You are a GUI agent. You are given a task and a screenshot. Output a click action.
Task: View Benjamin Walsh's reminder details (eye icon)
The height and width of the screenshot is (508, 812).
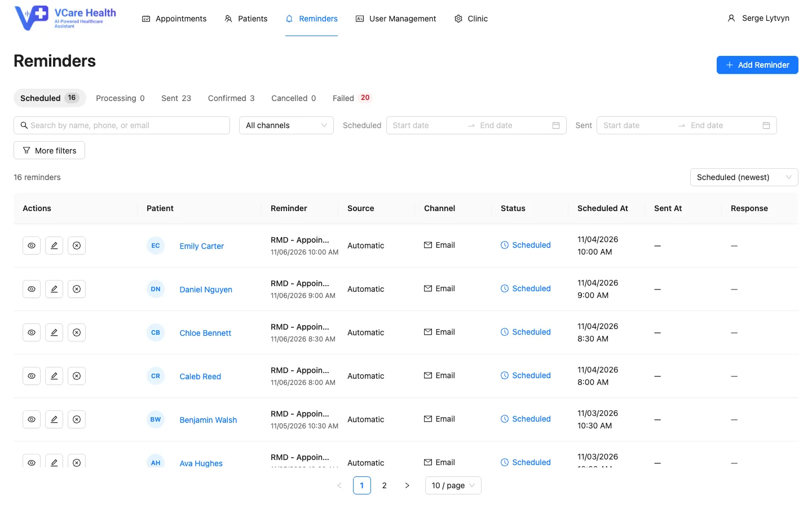click(32, 419)
